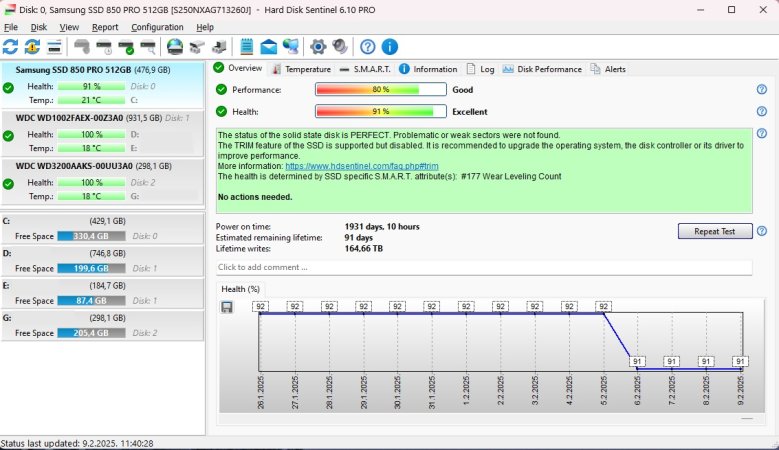
Task: Select the C: partition entry
Action: tap(102, 228)
